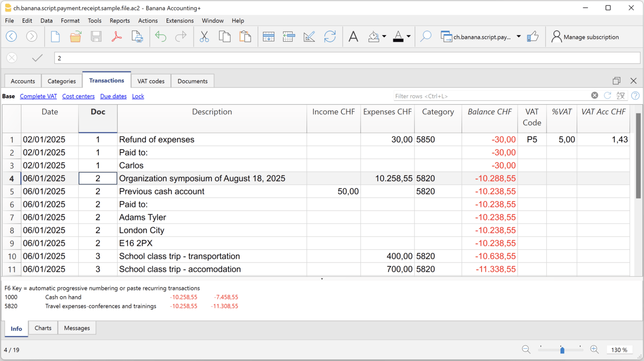Confirm entry with the checkmark icon
The height and width of the screenshot is (361, 644).
click(37, 58)
